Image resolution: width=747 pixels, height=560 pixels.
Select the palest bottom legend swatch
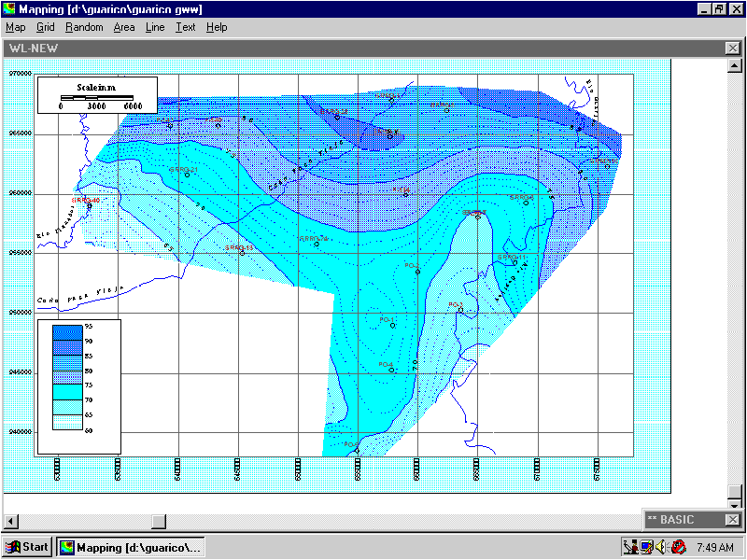(67, 423)
